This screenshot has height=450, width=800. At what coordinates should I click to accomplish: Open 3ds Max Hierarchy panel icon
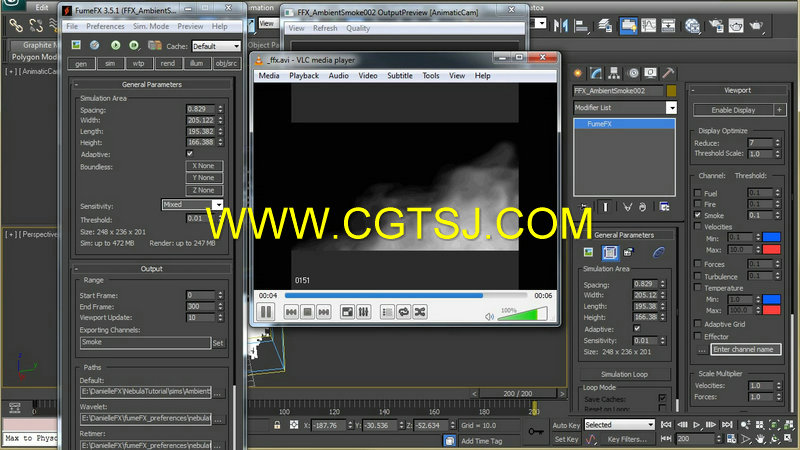(x=614, y=73)
